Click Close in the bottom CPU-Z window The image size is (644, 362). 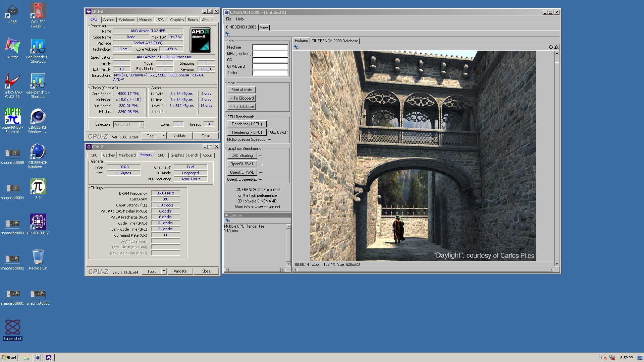(206, 271)
